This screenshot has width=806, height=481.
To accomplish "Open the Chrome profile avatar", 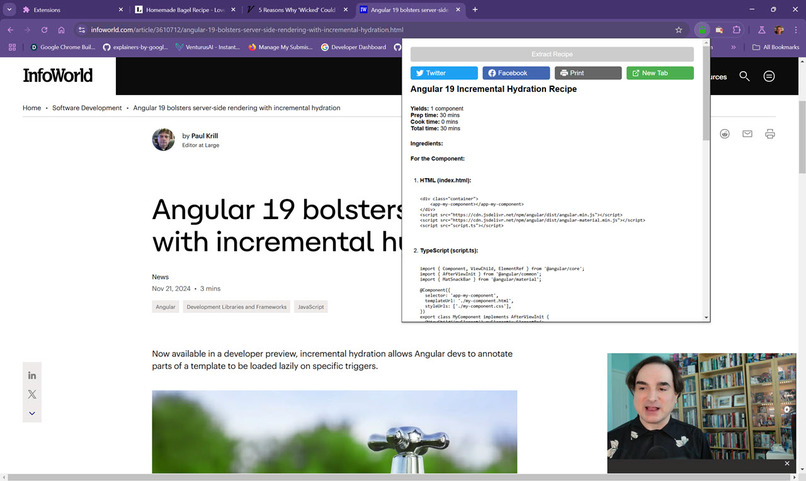I will pyautogui.click(x=779, y=30).
